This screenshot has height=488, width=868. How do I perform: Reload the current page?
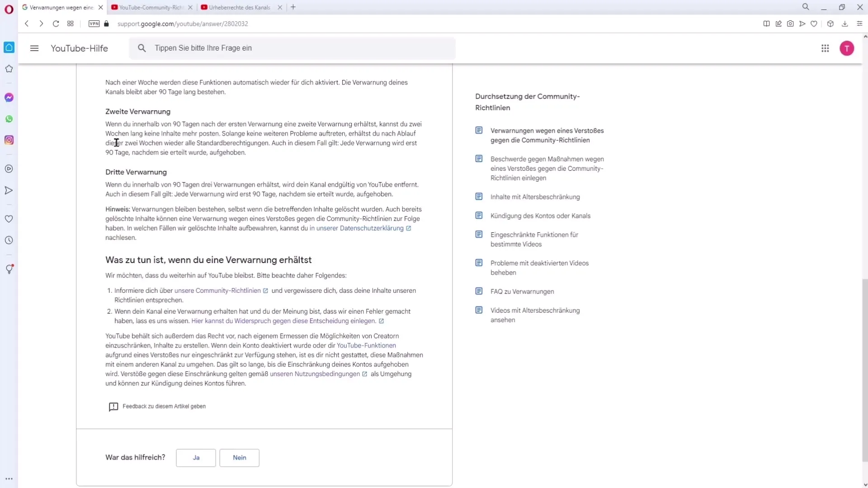pos(56,23)
